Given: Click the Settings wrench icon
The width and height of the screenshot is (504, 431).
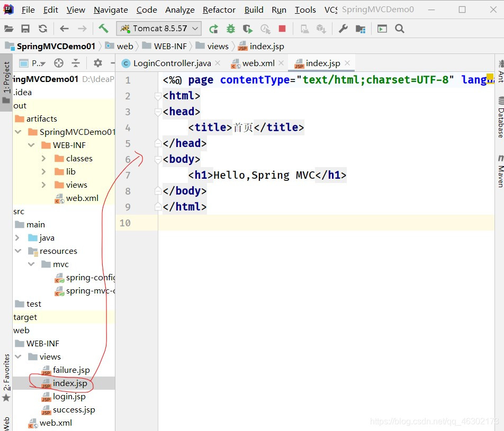Looking at the screenshot, I should pos(343,29).
